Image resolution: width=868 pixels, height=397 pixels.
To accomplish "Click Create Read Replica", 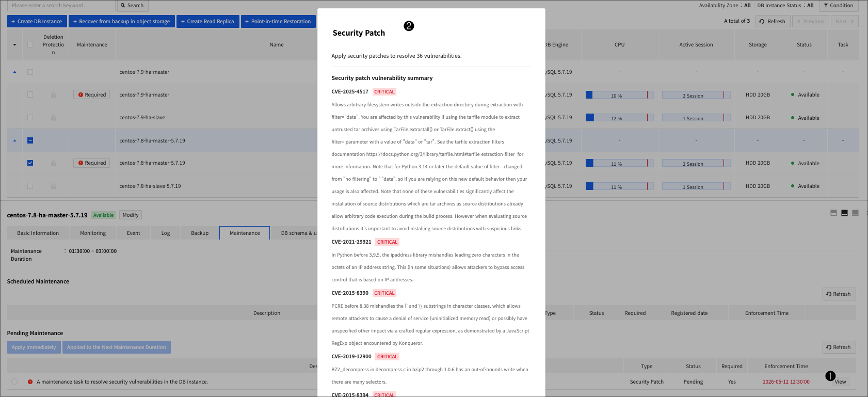I will point(207,22).
